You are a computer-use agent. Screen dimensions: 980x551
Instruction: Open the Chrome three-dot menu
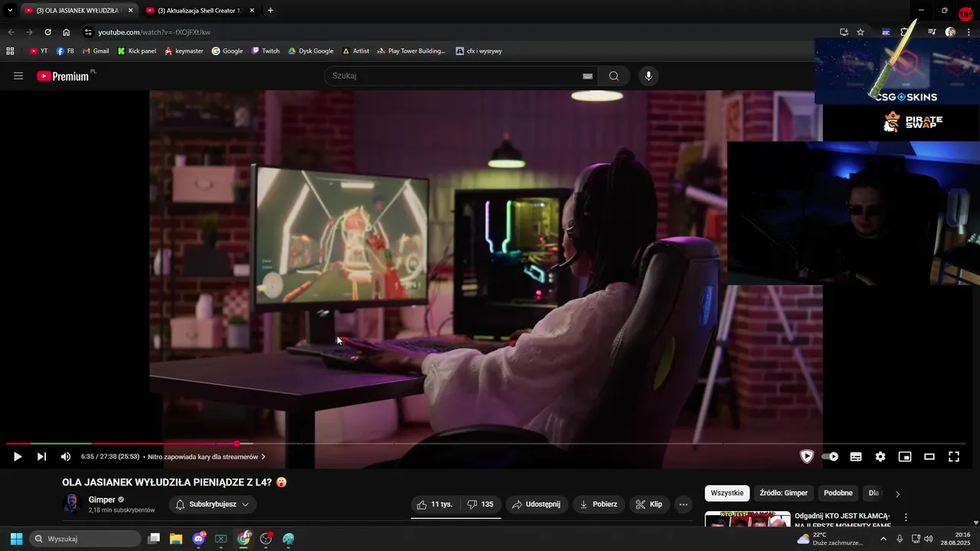969,32
